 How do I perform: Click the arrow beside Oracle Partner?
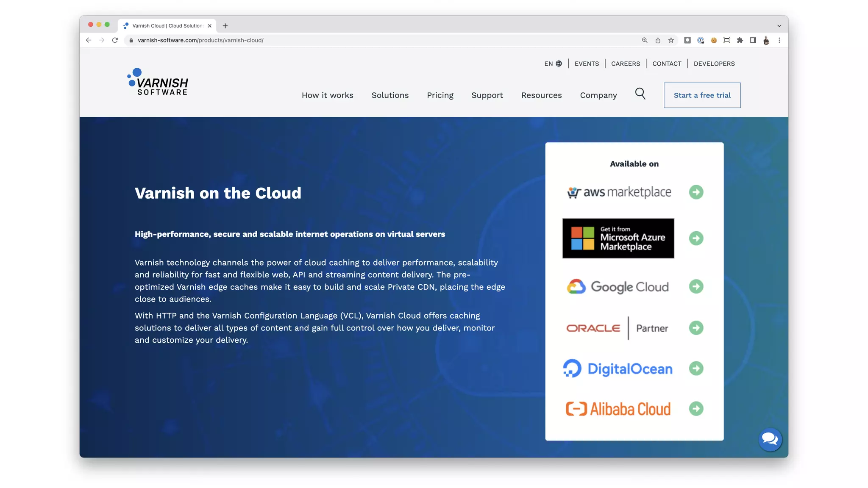point(696,328)
